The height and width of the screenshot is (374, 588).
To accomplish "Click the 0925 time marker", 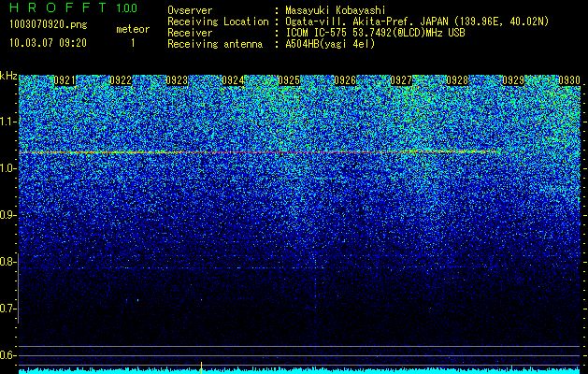I will point(289,80).
